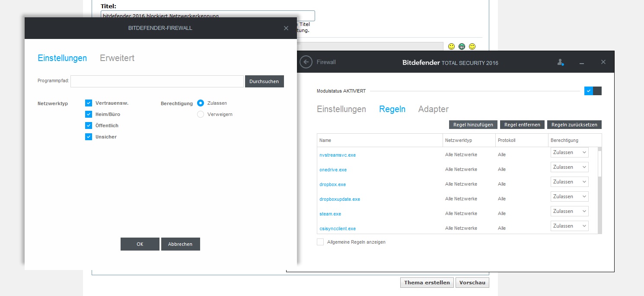Click Thema erstellen button on forum page

point(427,283)
